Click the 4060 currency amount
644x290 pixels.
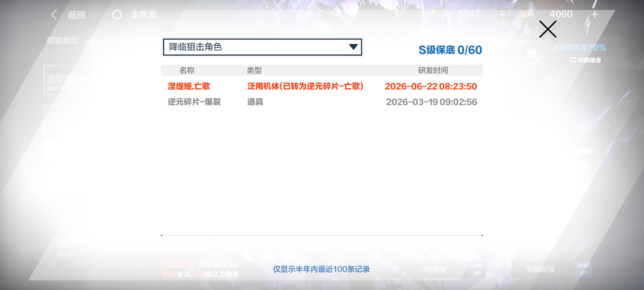[x=561, y=14]
